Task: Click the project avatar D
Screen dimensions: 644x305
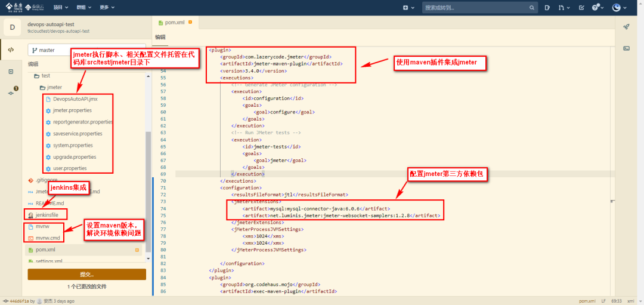Action: (x=13, y=27)
